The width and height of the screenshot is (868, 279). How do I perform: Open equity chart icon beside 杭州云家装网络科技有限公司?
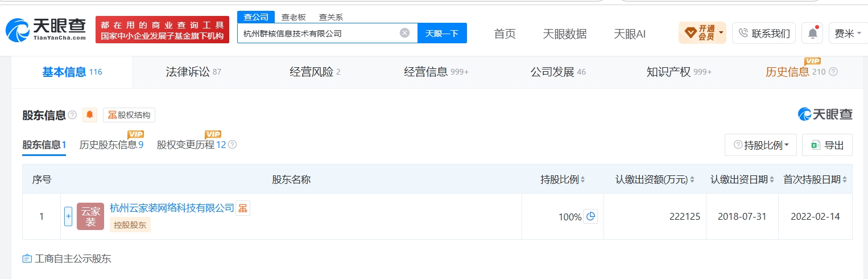[x=243, y=208]
